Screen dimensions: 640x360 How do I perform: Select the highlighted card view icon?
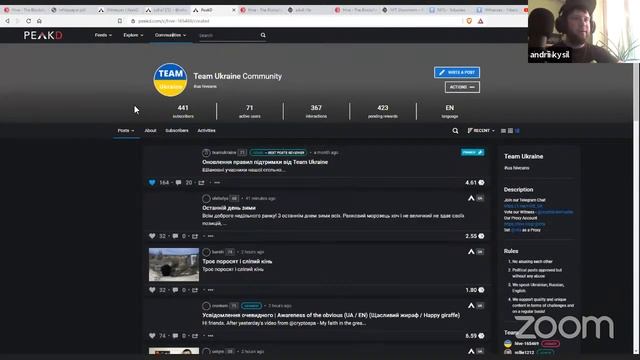(x=517, y=131)
